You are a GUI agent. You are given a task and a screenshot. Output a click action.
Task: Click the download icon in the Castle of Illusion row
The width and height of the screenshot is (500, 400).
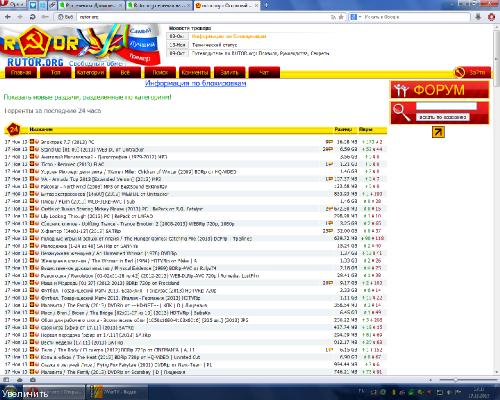pos(32,208)
